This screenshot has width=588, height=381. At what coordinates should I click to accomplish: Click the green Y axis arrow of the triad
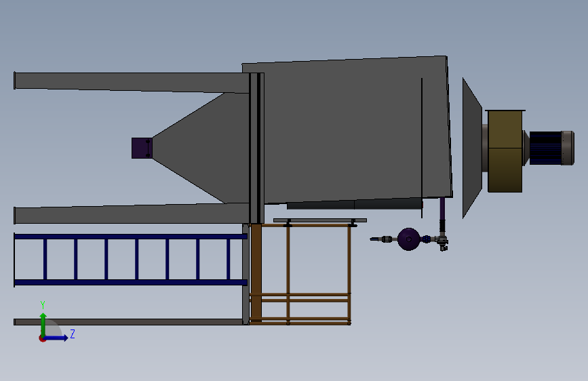43,324
